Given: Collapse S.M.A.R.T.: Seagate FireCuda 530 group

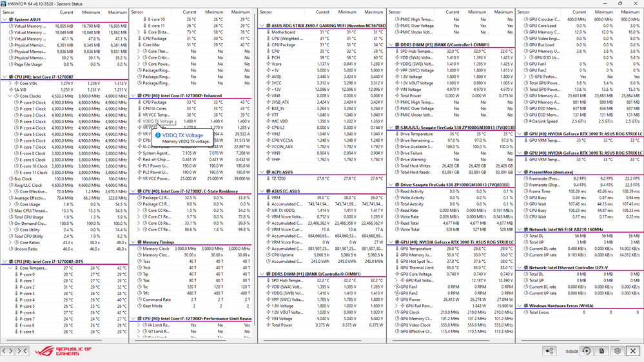Looking at the screenshot, I should tap(391, 128).
